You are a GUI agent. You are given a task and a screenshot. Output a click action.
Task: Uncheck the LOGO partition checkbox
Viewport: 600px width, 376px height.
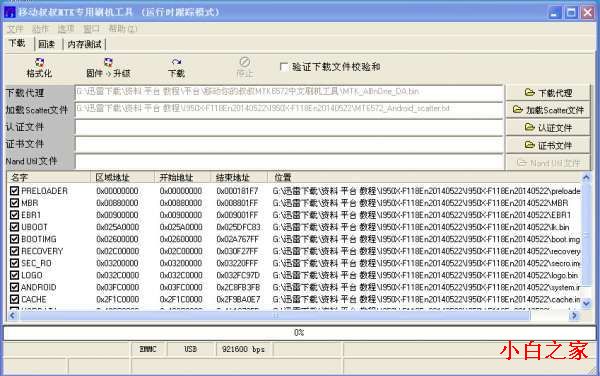(15, 275)
